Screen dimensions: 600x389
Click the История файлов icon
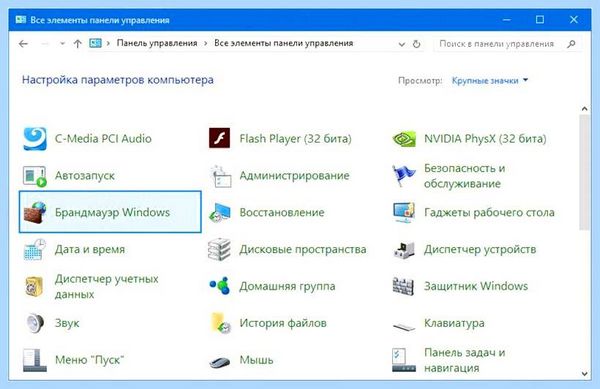coord(221,323)
